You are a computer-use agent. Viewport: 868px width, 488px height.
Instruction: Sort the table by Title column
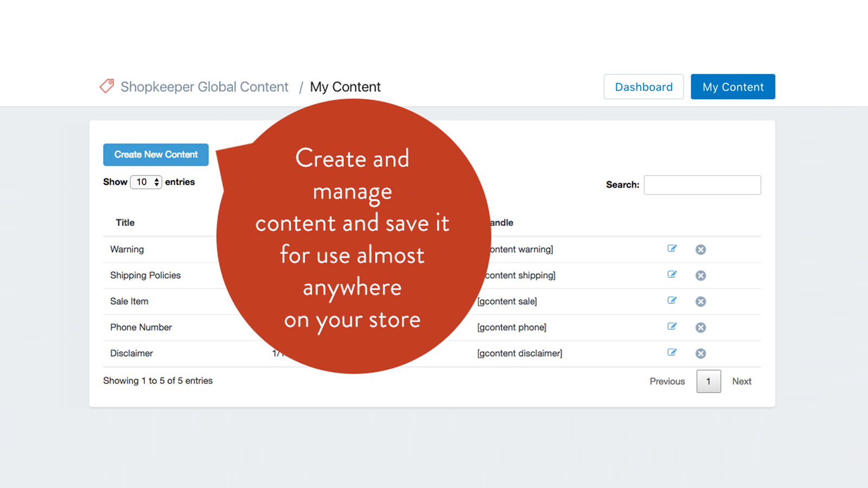tap(125, 222)
